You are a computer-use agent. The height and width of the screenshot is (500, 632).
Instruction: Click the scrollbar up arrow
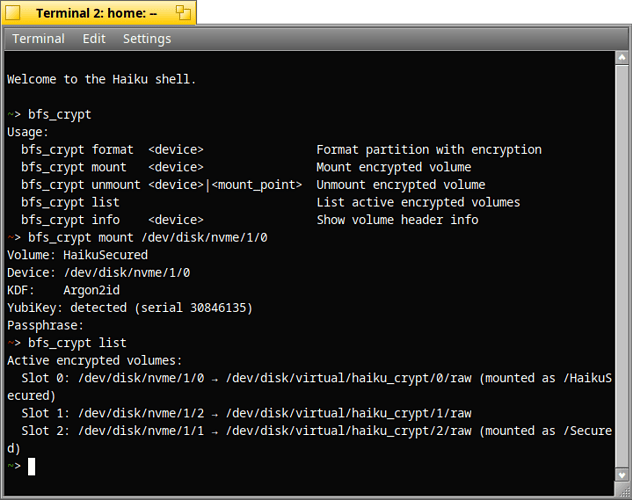coord(622,58)
